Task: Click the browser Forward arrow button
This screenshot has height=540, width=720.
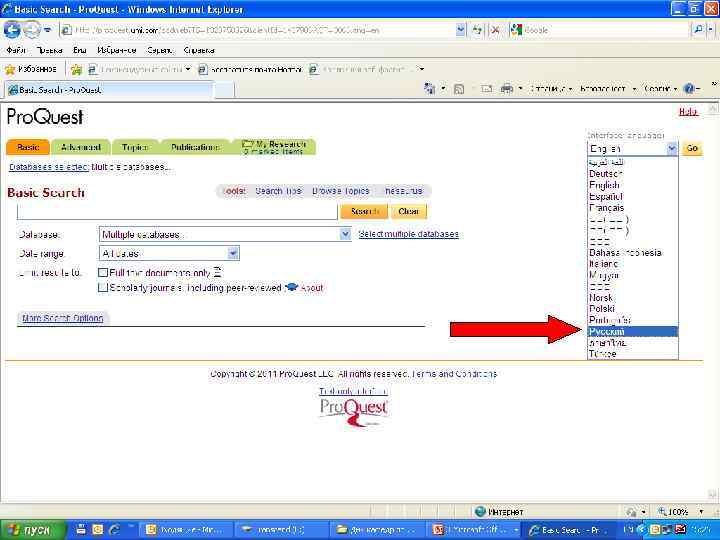Action: click(31, 30)
